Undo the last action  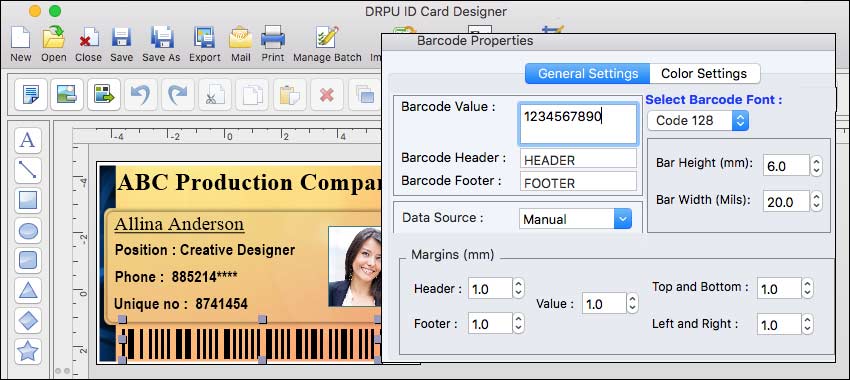140,95
